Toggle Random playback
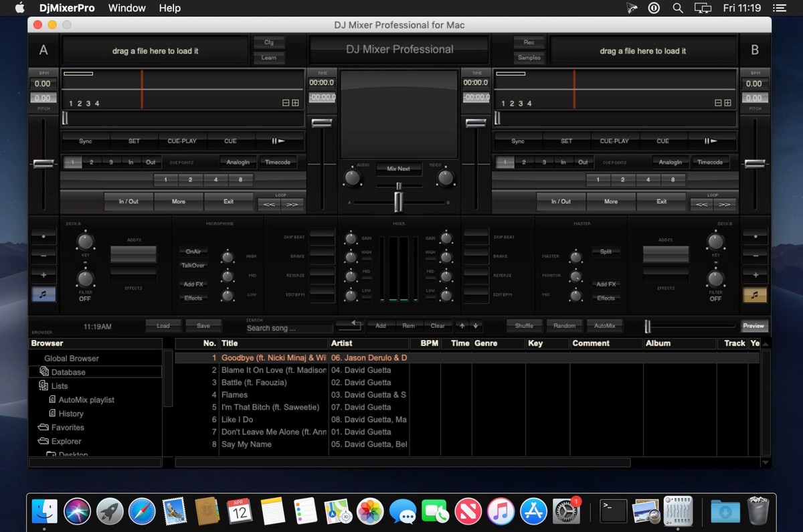Image resolution: width=803 pixels, height=532 pixels. pyautogui.click(x=564, y=326)
